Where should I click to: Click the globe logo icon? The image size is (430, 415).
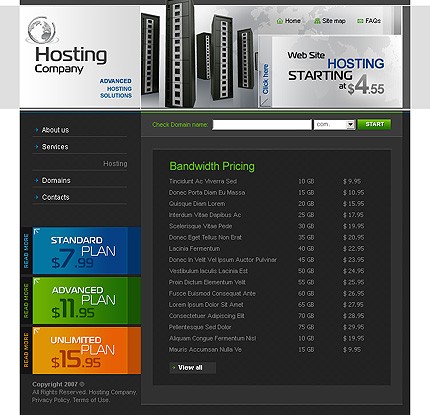[x=42, y=30]
